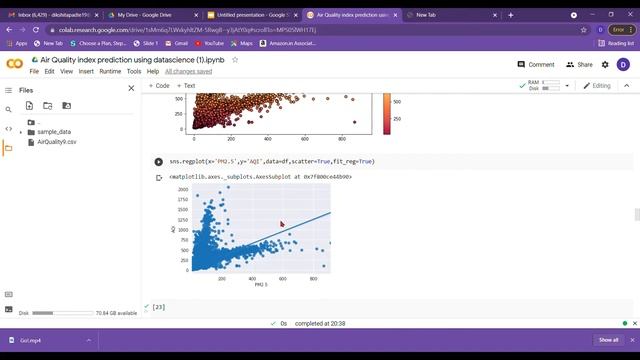Click the Disk usage bar
This screenshot has width=640, height=360.
tap(63, 313)
